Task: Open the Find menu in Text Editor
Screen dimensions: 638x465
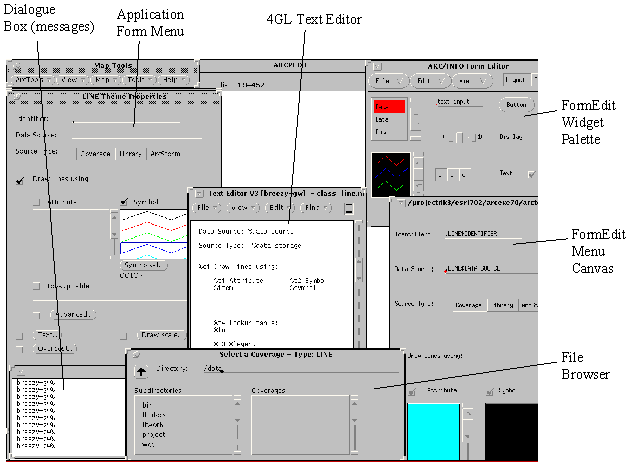Action: point(316,207)
